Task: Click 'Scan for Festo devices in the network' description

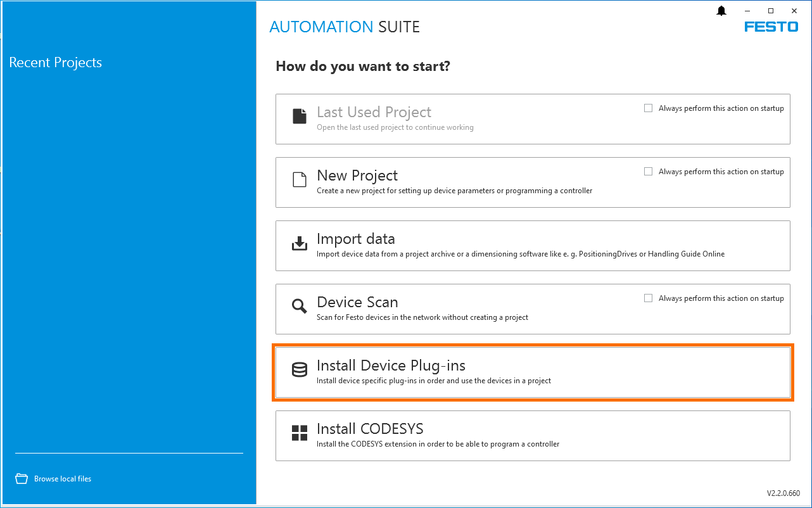Action: [x=422, y=317]
